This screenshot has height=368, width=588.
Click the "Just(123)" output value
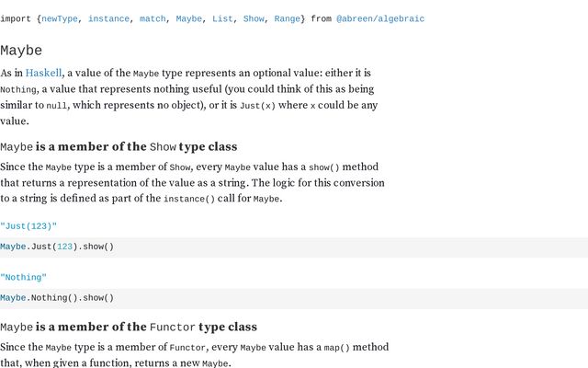(28, 226)
